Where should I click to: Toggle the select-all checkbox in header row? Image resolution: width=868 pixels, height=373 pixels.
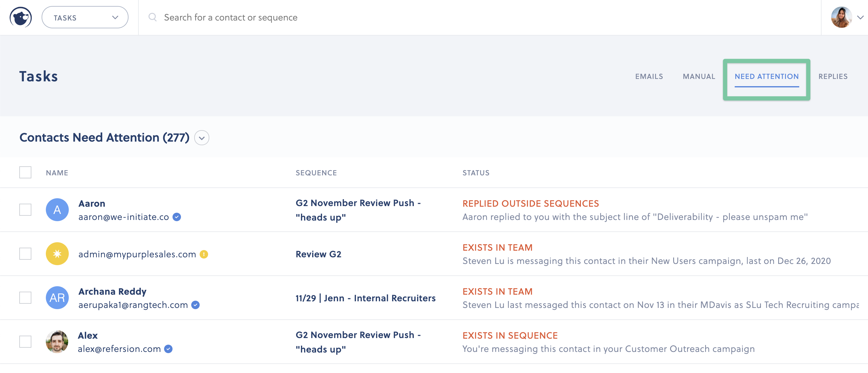coord(25,172)
